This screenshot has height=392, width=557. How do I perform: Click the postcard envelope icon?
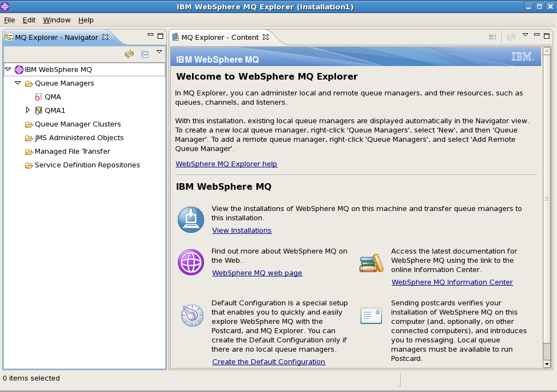(371, 316)
